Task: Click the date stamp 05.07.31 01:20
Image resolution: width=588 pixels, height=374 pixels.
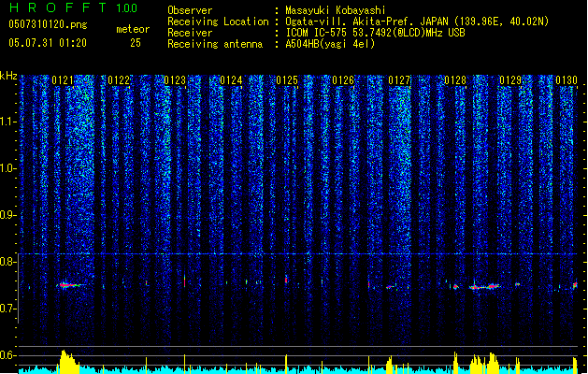Action: (48, 43)
